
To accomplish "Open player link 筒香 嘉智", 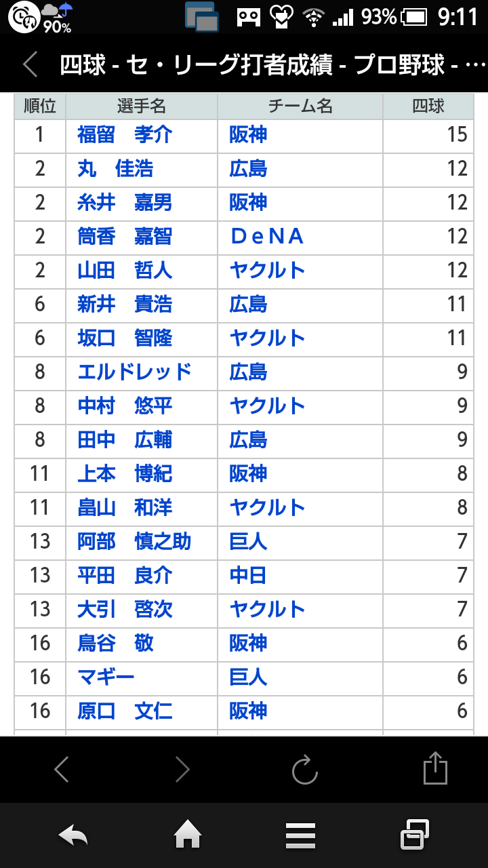I will tap(125, 236).
